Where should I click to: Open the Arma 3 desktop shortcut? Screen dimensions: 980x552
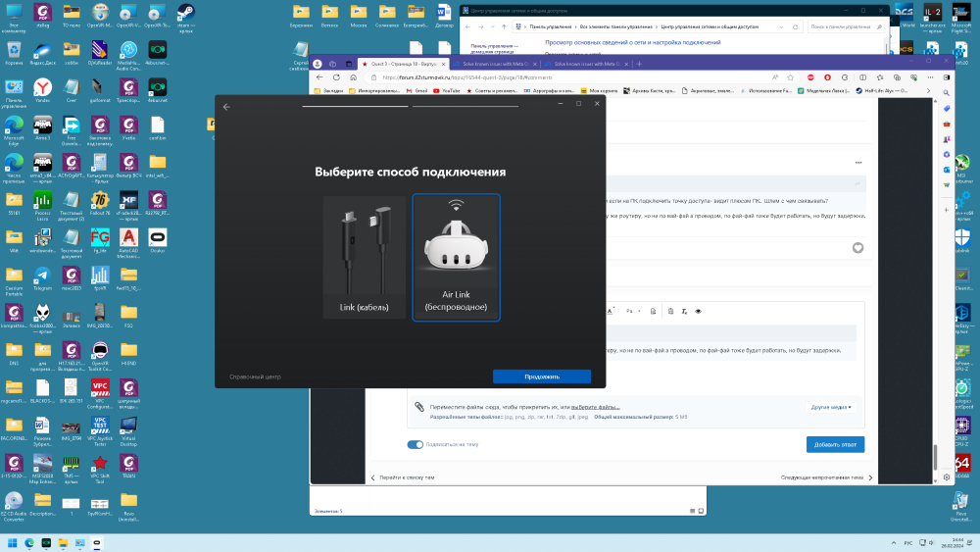(x=42, y=128)
